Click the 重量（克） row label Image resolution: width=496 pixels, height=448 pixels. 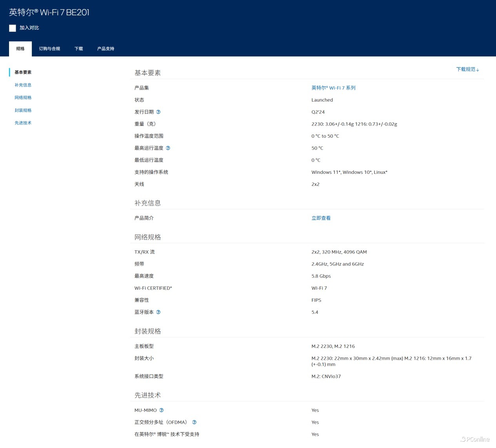coord(145,124)
